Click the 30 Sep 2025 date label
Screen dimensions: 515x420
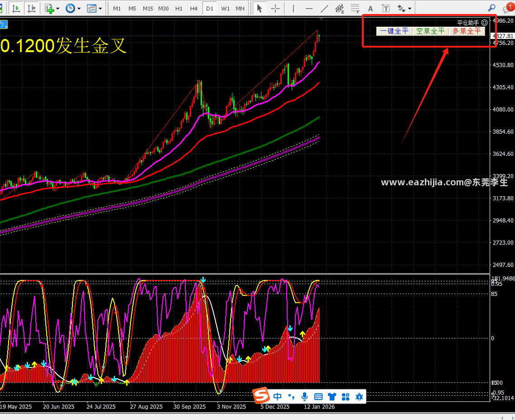pyautogui.click(x=189, y=407)
